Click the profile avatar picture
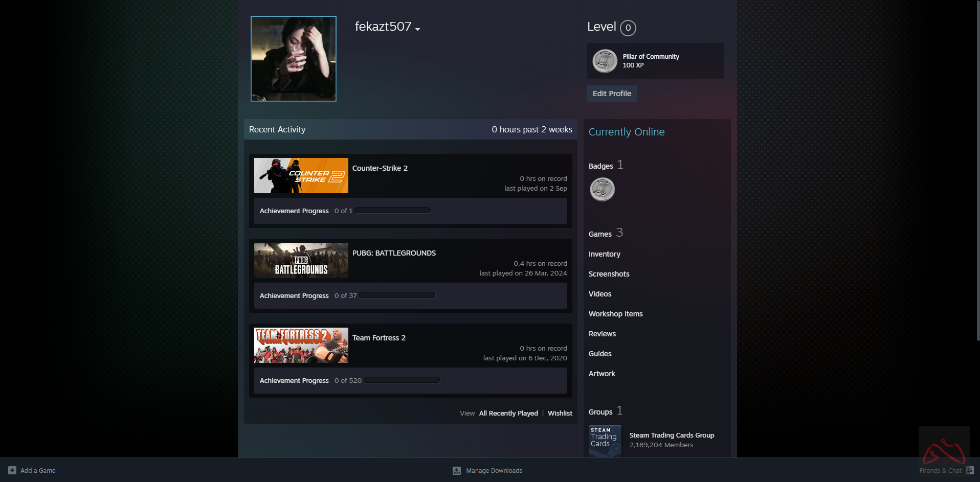This screenshot has height=482, width=980. [293, 59]
